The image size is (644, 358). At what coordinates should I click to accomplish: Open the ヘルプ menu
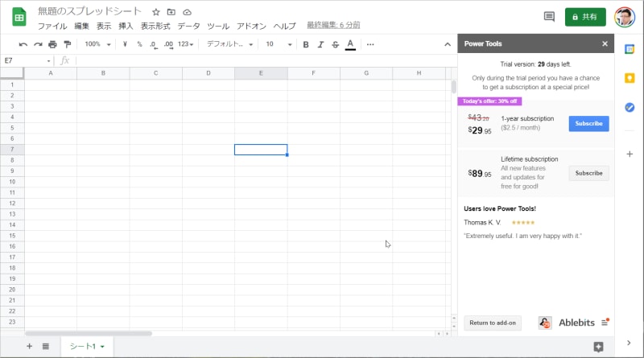[285, 26]
